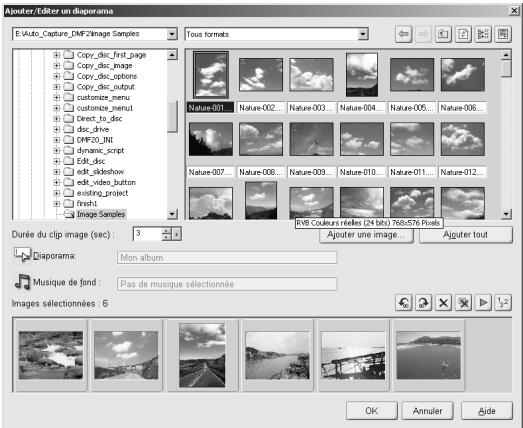Expand the Direct_to_disc folder
This screenshot has height=428, width=523.
[x=57, y=119]
